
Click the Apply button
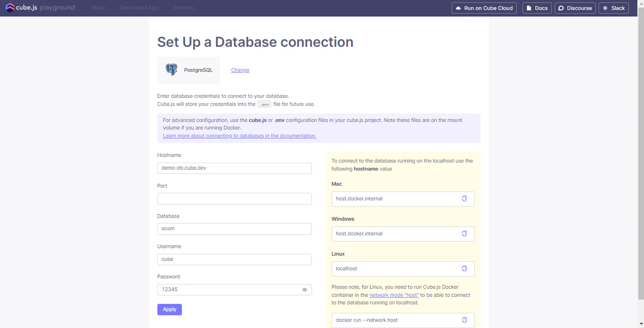(x=169, y=309)
